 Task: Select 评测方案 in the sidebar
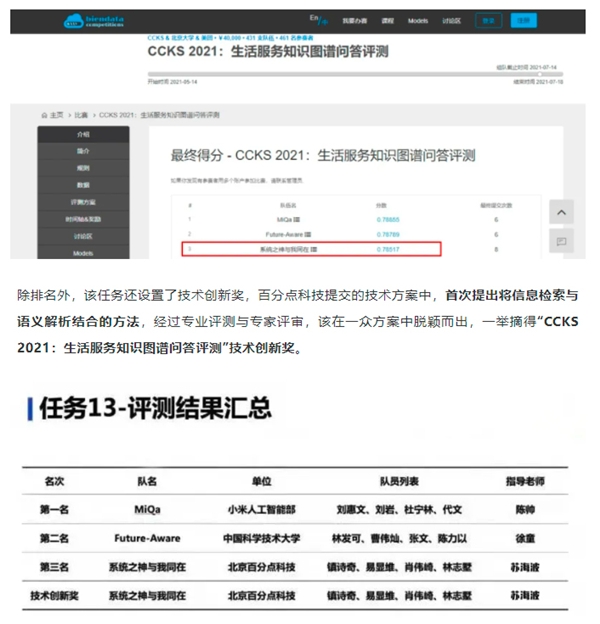coord(83,203)
